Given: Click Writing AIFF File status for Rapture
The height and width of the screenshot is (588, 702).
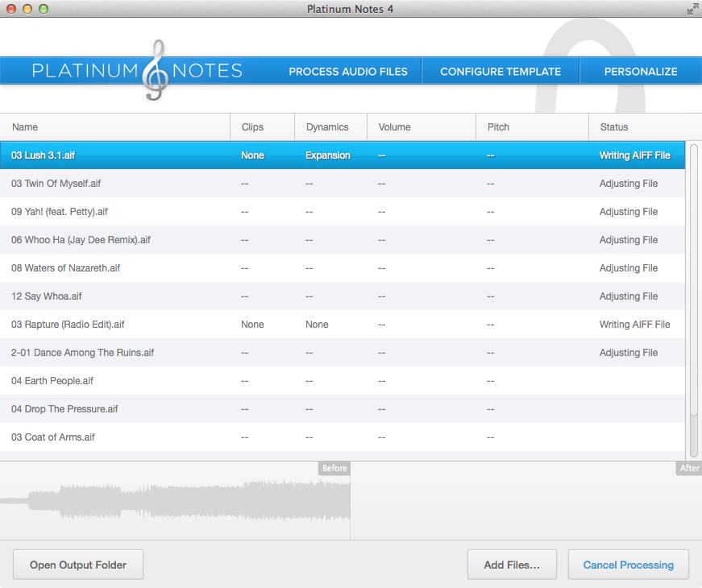Looking at the screenshot, I should click(x=634, y=325).
